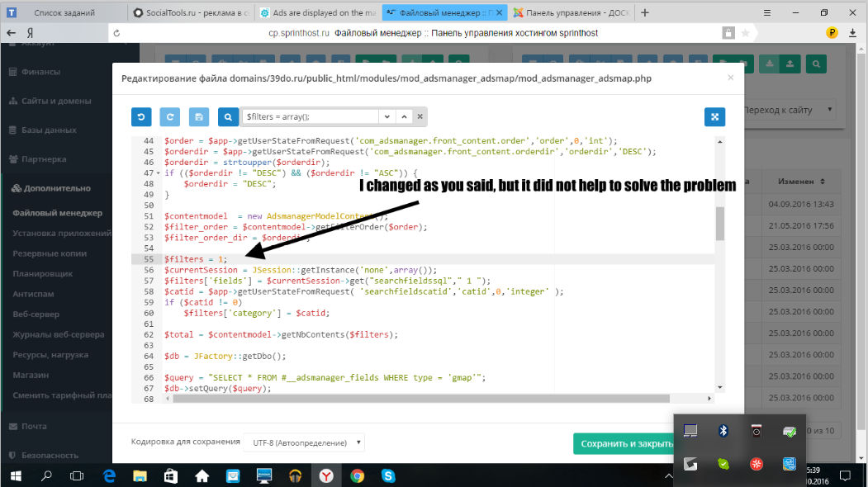The image size is (868, 487).
Task: Click search button in right file panel
Action: [x=816, y=64]
